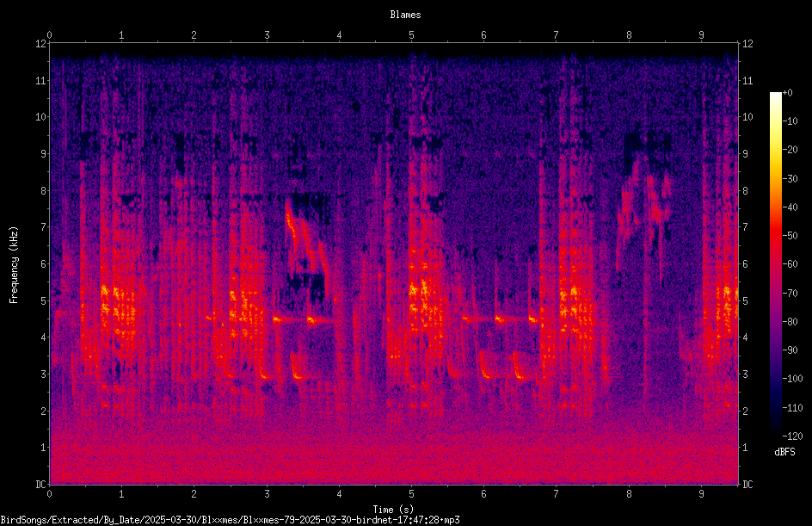Click the "3" kHz tick on the right axis
Viewport: 812px width, 526px height.
[x=746, y=374]
